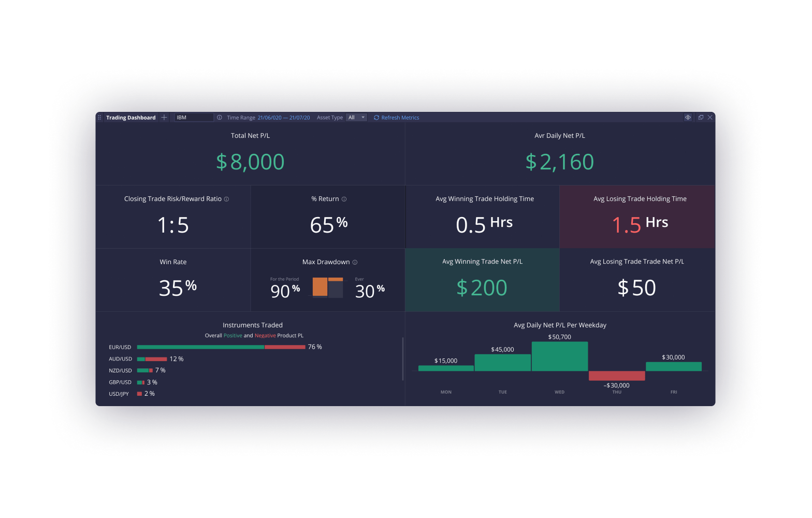Add a new dashboard tab with plus icon
The width and height of the screenshot is (812, 518).
(164, 118)
